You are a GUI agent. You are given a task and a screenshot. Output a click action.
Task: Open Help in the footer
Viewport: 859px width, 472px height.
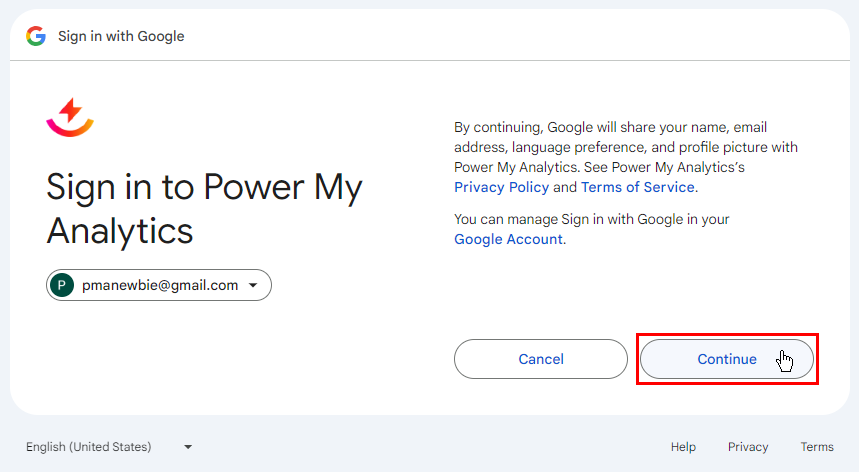[683, 447]
